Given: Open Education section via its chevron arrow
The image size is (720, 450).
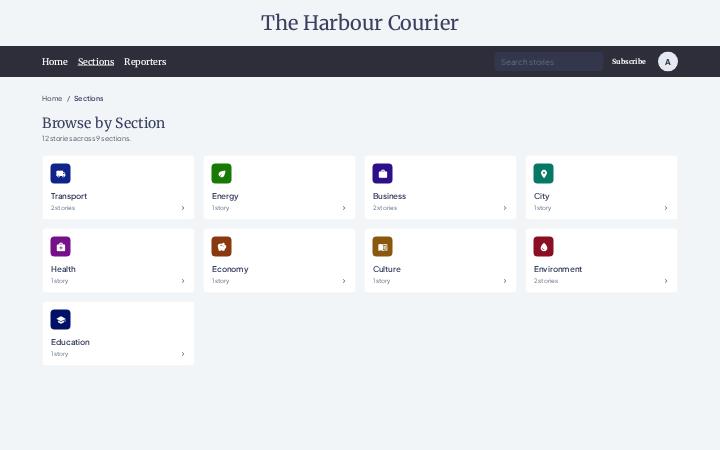Looking at the screenshot, I should [183, 354].
